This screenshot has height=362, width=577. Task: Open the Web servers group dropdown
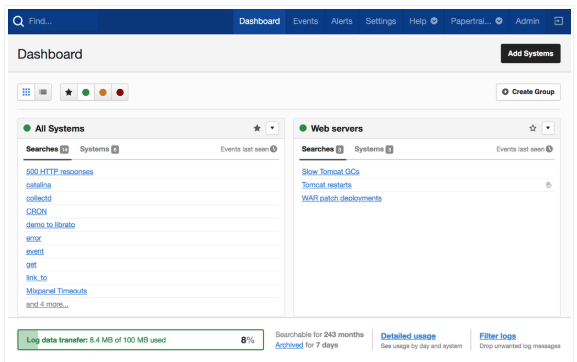[x=548, y=128]
